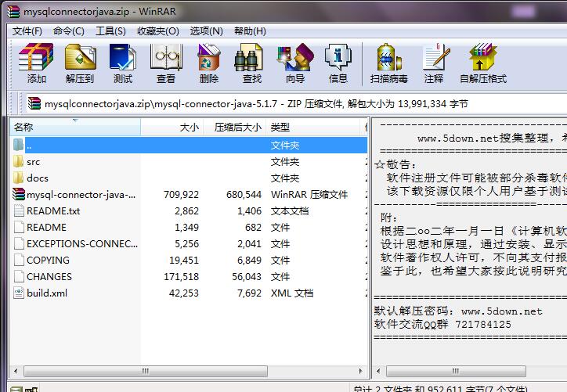Image resolution: width=567 pixels, height=392 pixels.
Task: Launch the Wizard (向导) toolbar icon
Action: 295,57
